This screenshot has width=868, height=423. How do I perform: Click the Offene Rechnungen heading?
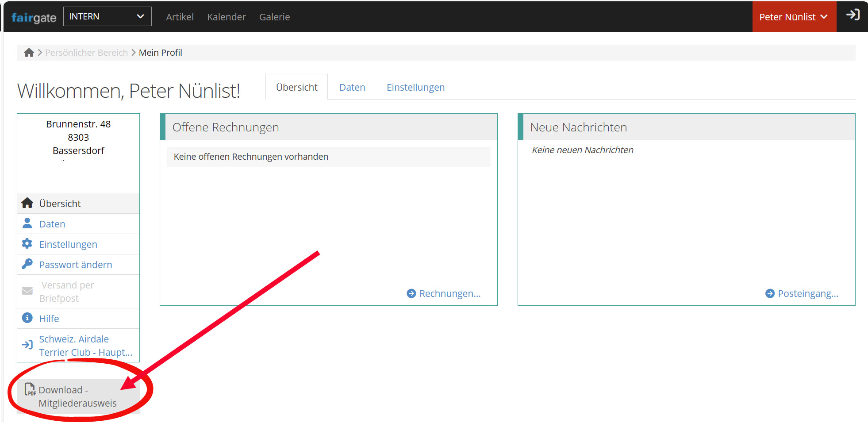[x=226, y=127]
